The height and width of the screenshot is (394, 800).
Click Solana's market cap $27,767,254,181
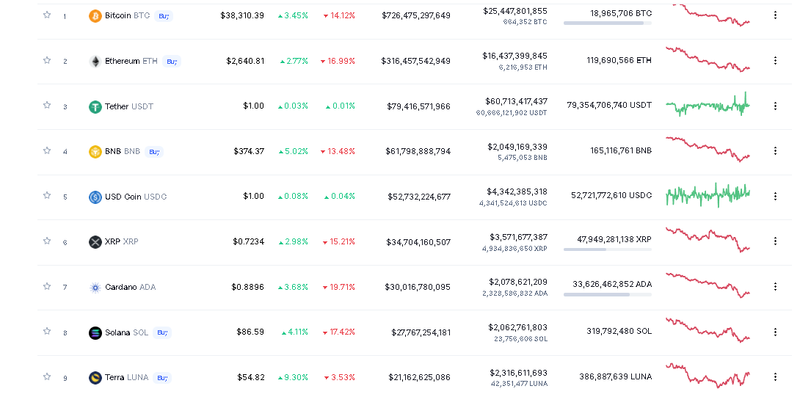tap(421, 333)
